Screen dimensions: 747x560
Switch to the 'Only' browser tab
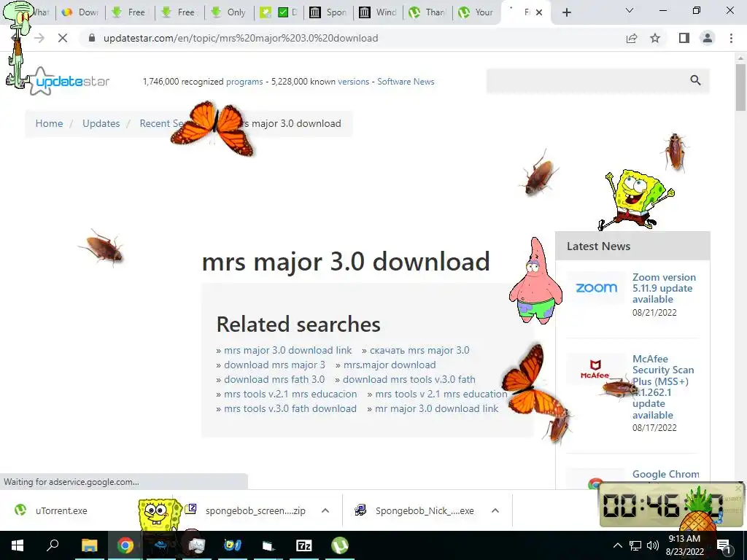coord(229,12)
